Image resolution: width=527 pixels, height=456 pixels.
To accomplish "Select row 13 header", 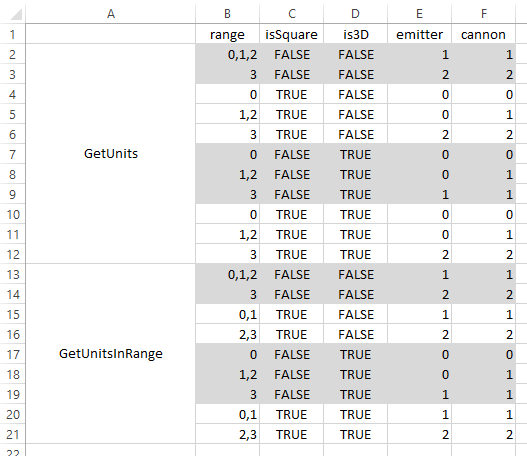I will [x=12, y=275].
